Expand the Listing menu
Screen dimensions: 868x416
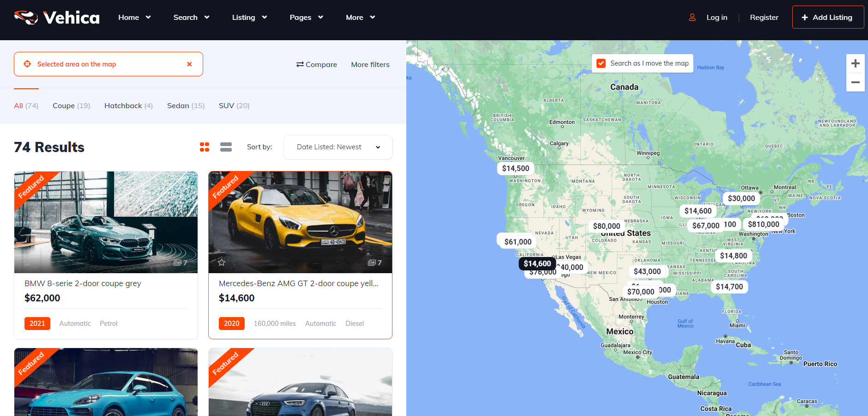pos(249,18)
